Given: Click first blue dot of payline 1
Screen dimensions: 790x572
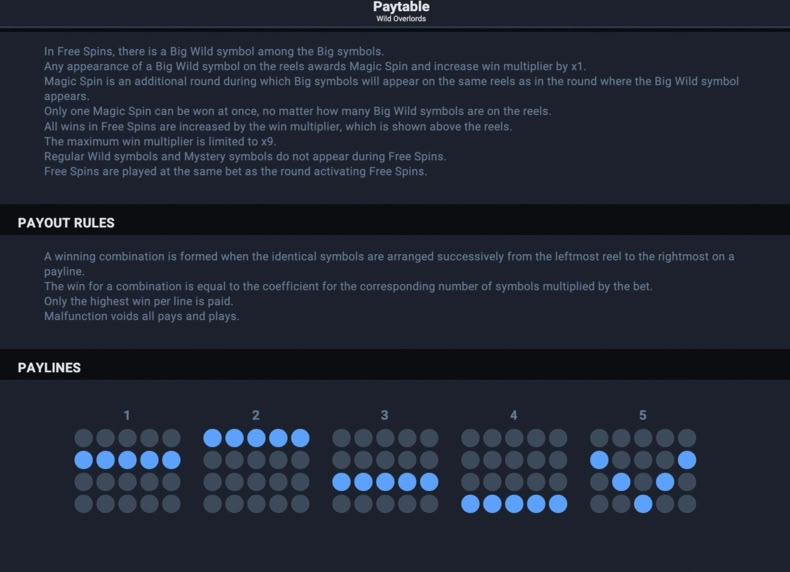Looking at the screenshot, I should (x=84, y=460).
